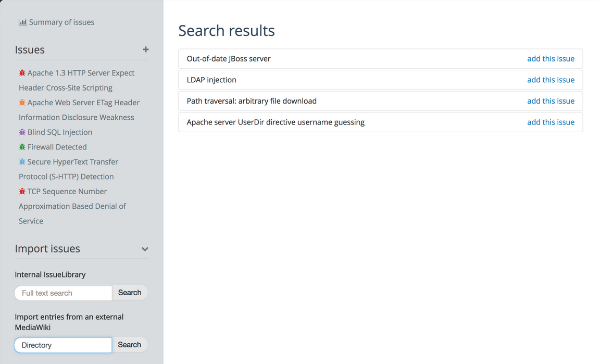Add the Apache server UserDir directive issue
This screenshot has width=600, height=364.
click(x=551, y=122)
